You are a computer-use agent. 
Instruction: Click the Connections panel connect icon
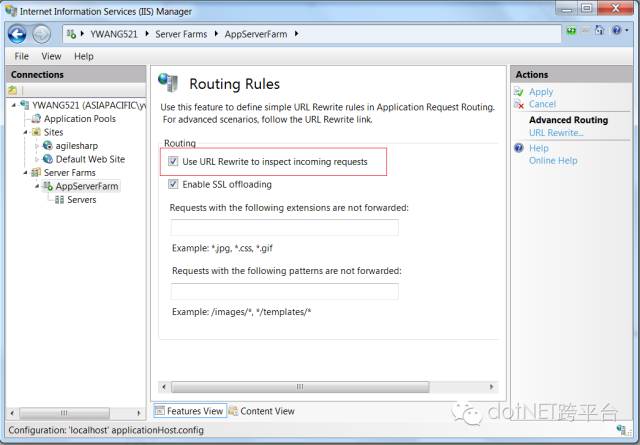click(x=13, y=90)
